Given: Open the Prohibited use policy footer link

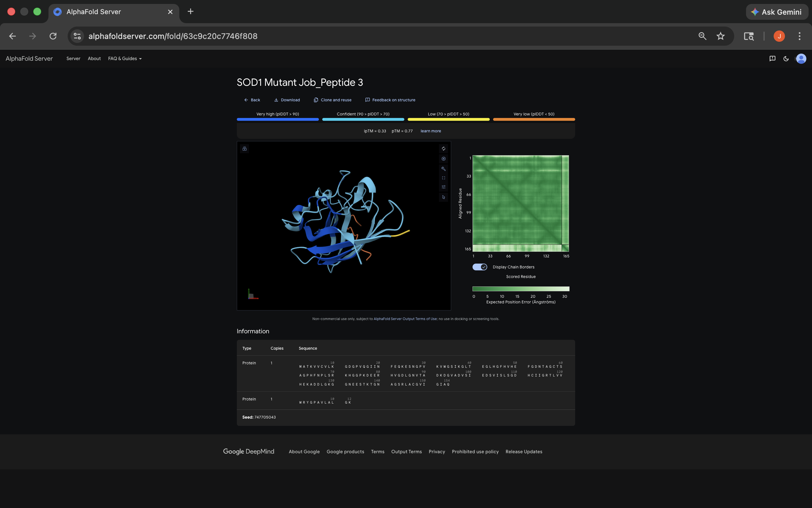Looking at the screenshot, I should (475, 452).
